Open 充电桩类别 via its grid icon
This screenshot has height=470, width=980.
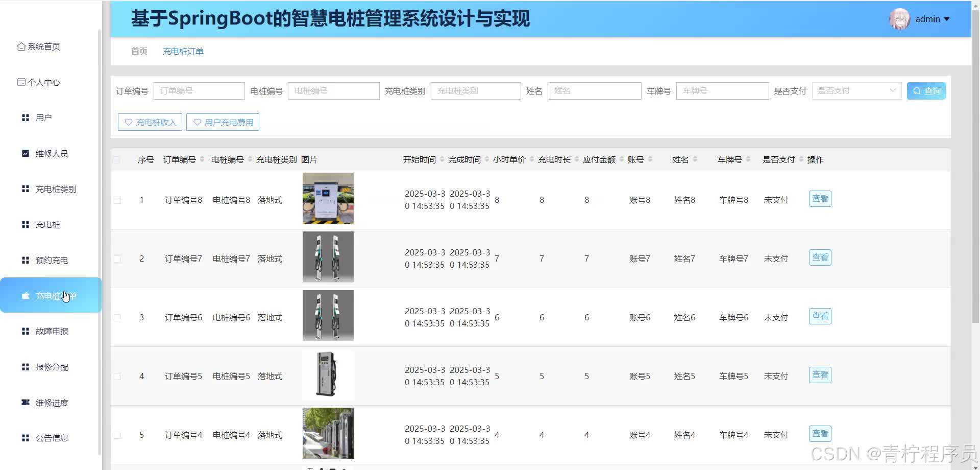(25, 189)
